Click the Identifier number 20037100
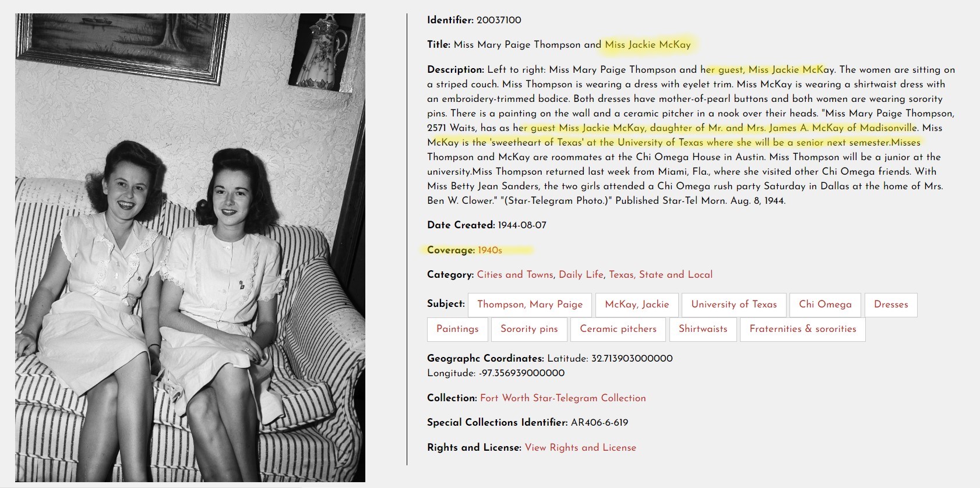Screen dimensions: 980x488 pyautogui.click(x=499, y=20)
